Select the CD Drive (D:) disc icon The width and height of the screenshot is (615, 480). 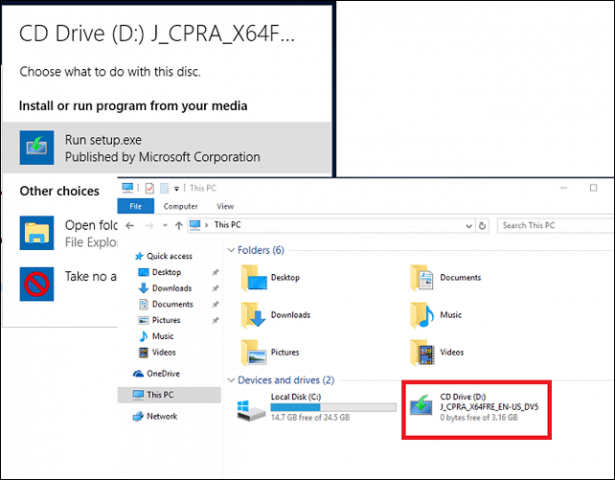coord(421,406)
